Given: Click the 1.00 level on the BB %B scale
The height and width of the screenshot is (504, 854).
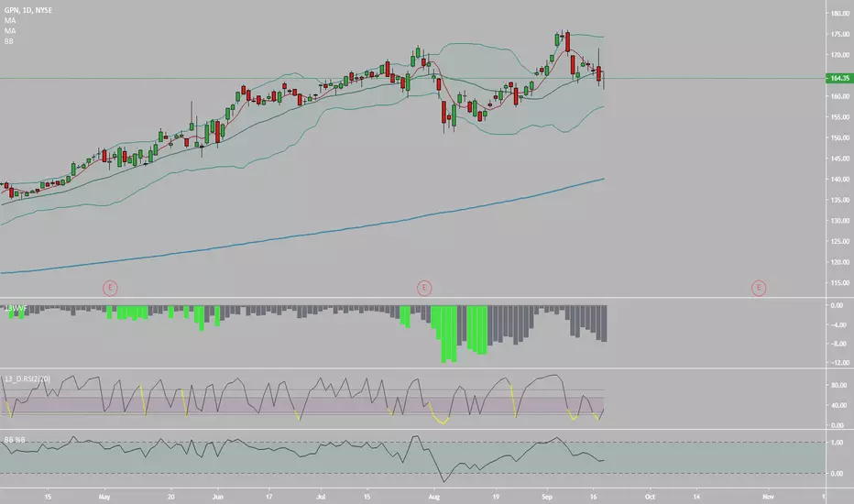Looking at the screenshot, I should 837,443.
